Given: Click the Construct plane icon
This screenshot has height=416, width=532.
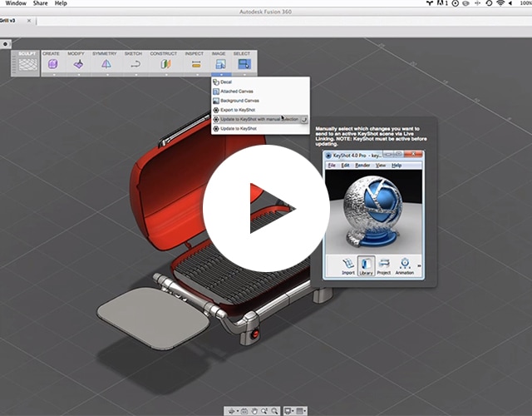Looking at the screenshot, I should tap(165, 64).
